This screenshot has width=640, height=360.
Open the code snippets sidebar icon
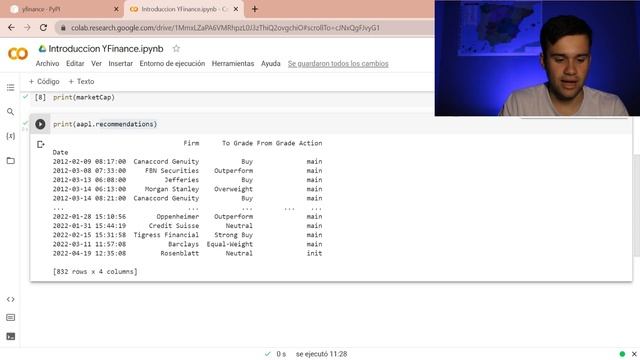point(11,299)
